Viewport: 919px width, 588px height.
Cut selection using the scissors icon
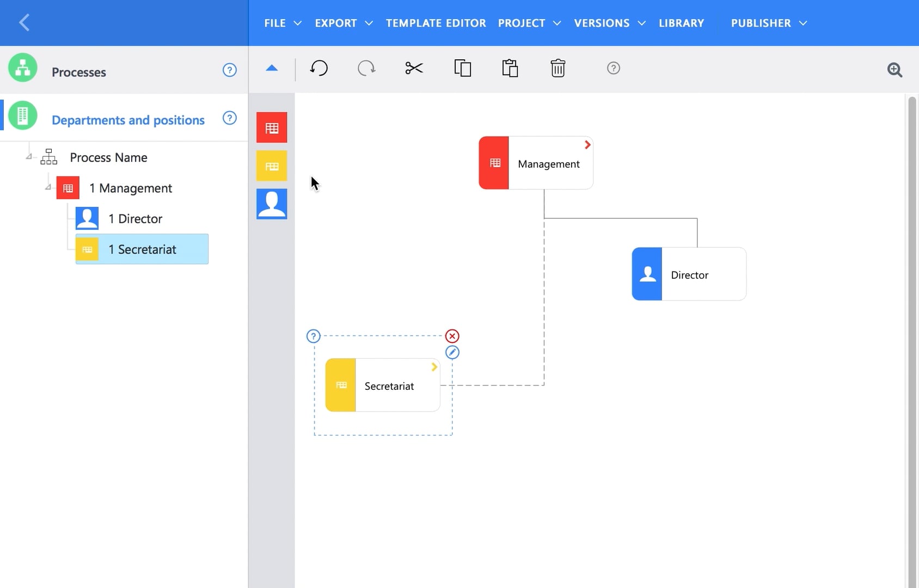coord(414,68)
